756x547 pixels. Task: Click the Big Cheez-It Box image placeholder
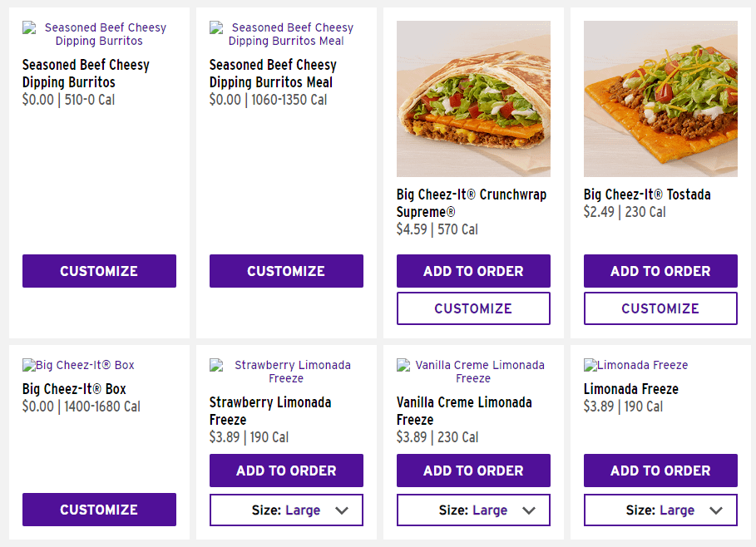(78, 365)
